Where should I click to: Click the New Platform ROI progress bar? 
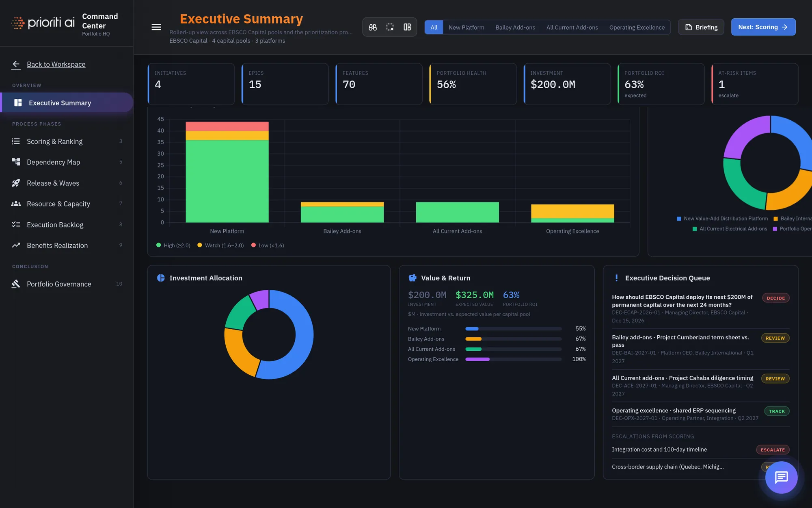tap(514, 329)
